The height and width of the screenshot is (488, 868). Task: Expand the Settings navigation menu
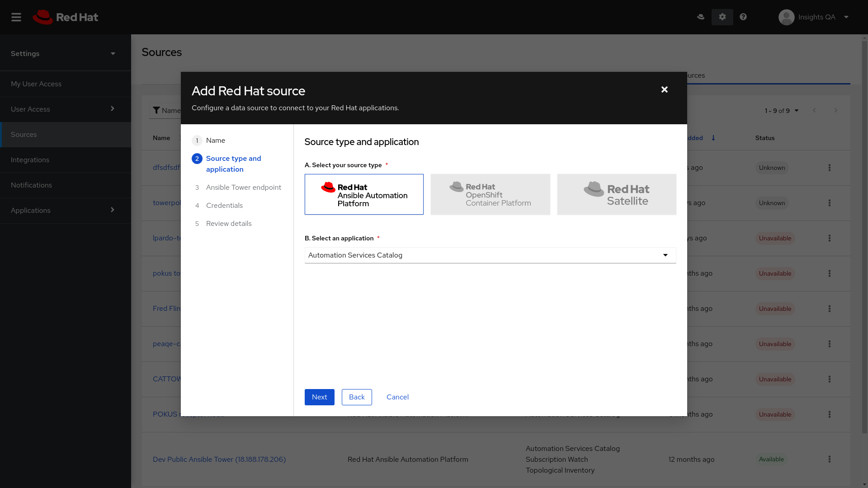[112, 53]
